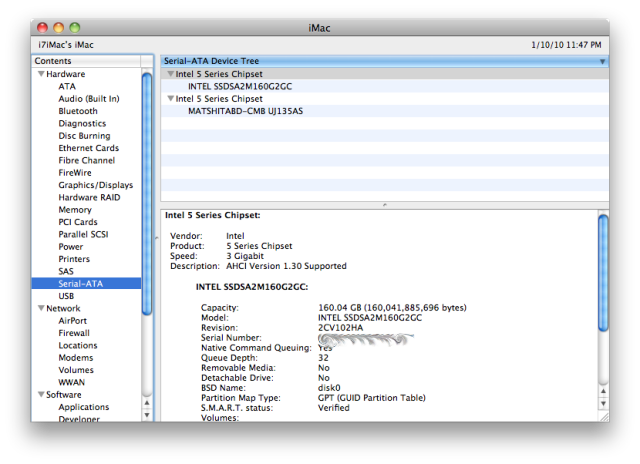Click the Contents column header
This screenshot has height=464, width=640.
(87, 61)
